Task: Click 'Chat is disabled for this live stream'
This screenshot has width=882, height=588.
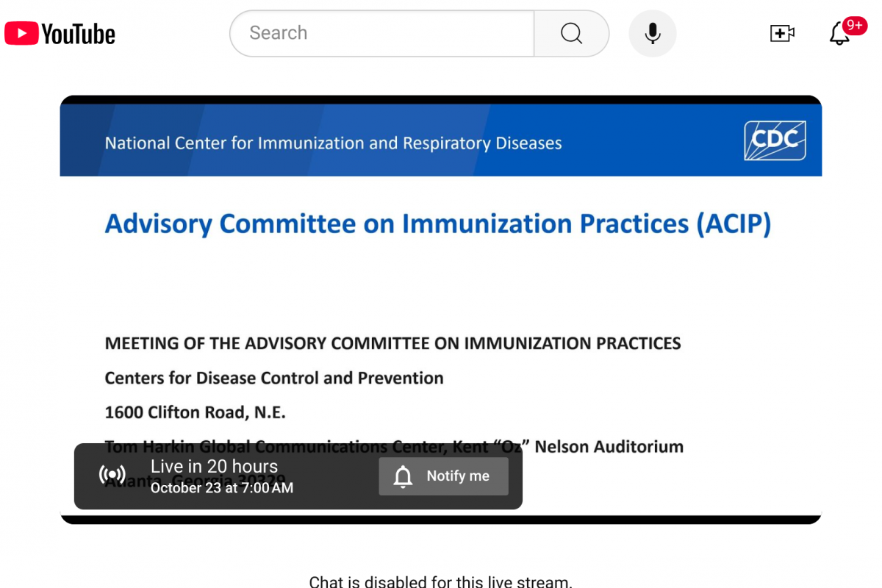Action: point(440,581)
